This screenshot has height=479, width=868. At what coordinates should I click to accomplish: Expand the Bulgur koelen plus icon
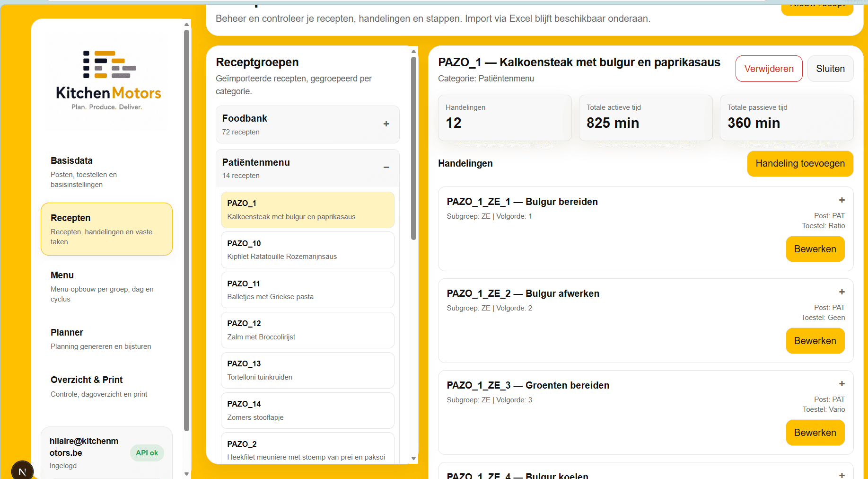pos(842,475)
